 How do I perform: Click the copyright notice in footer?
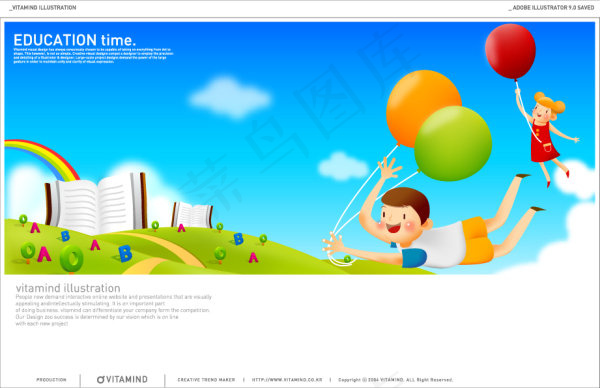(x=395, y=380)
